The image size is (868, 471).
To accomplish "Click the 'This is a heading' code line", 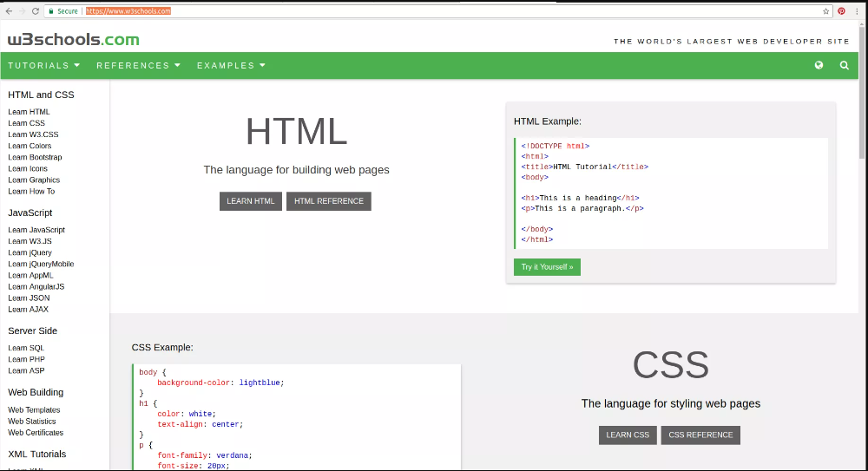I will tap(580, 198).
